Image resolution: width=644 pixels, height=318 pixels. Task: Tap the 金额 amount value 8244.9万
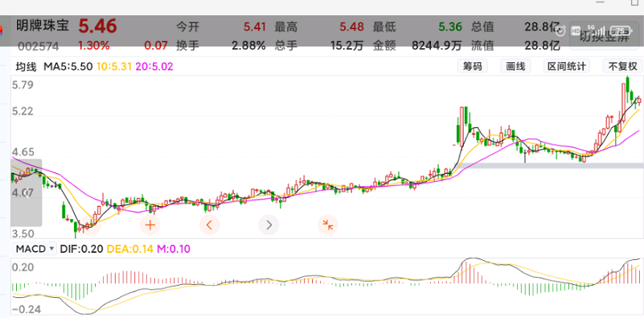point(437,46)
